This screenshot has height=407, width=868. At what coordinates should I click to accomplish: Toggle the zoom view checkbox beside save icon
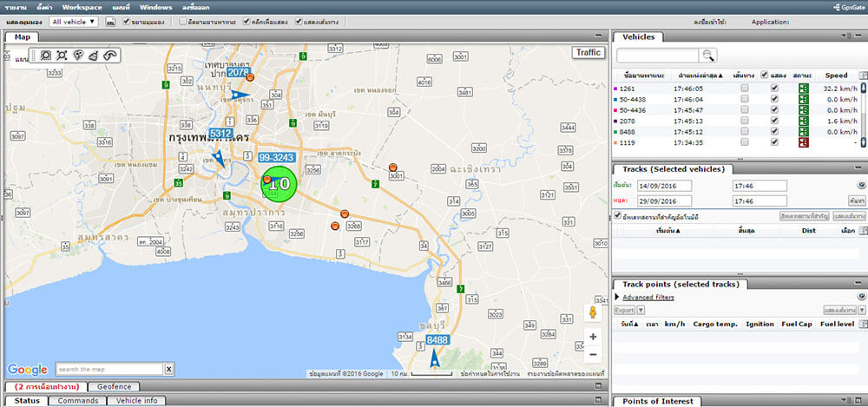126,23
